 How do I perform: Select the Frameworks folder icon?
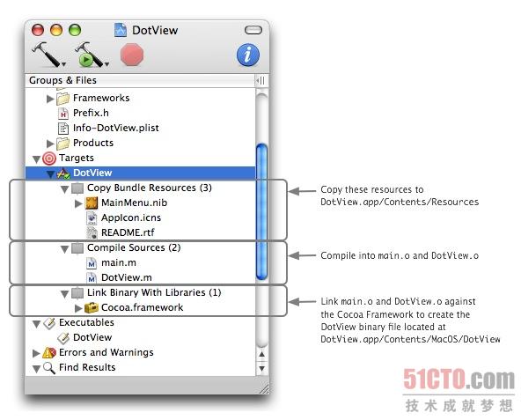(x=62, y=99)
